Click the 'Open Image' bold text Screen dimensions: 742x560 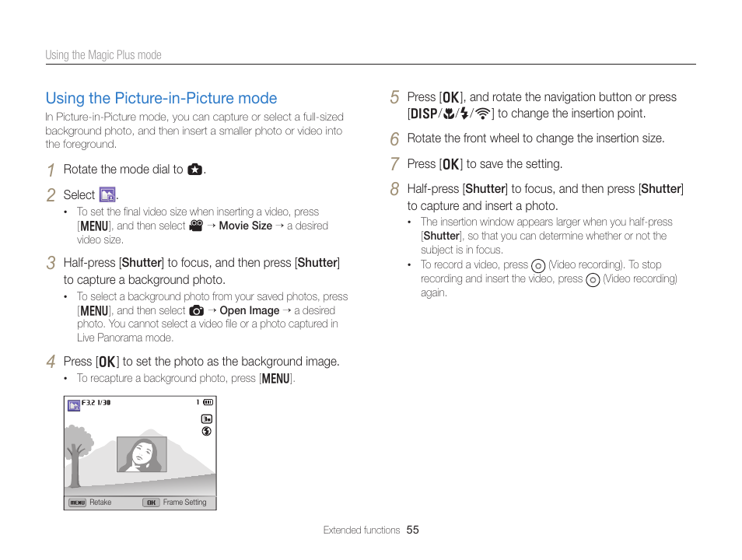(250, 310)
